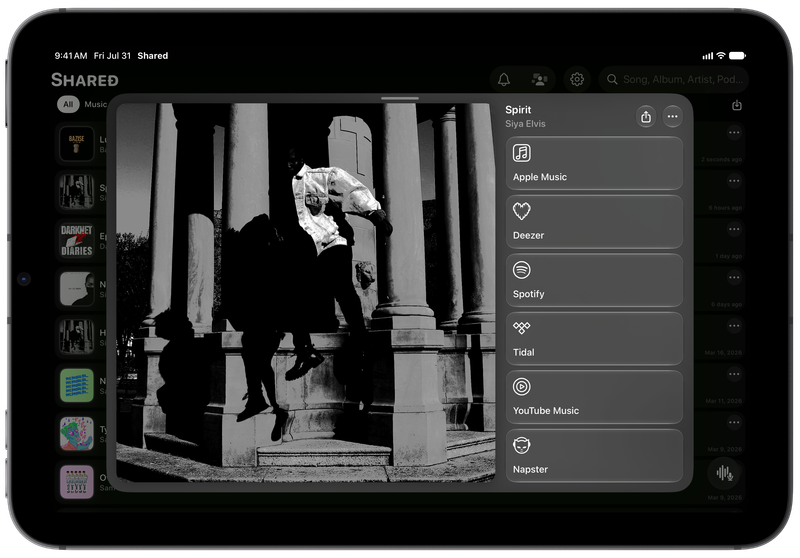Click the 6 days ago timestamp
Viewport: 800px width, 558px height.
point(727,305)
